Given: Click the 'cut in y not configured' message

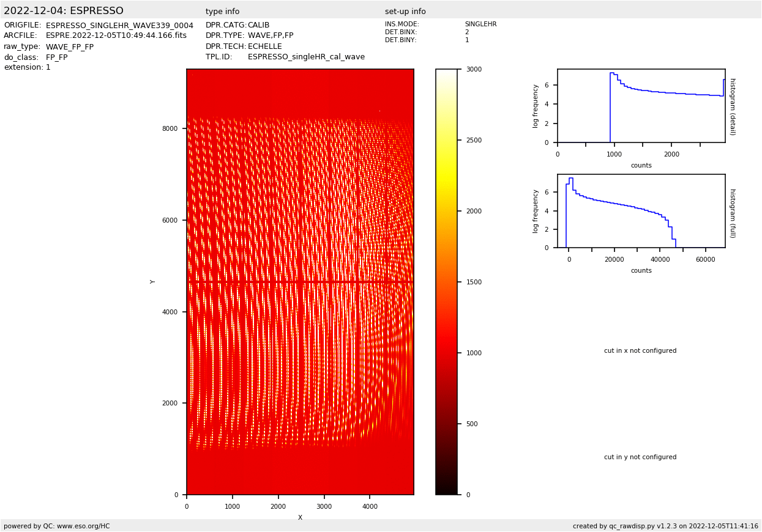Looking at the screenshot, I should 640,457.
